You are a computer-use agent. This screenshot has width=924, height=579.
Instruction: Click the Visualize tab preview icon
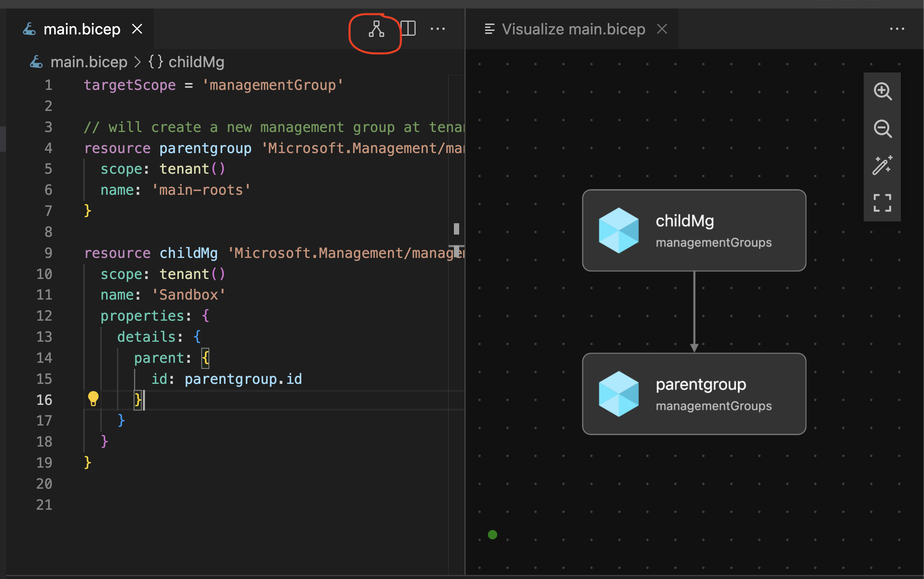[490, 29]
